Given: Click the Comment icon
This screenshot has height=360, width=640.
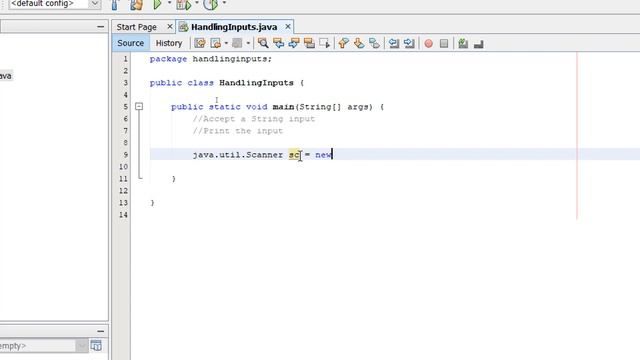Looking at the screenshot, I should click(463, 43).
